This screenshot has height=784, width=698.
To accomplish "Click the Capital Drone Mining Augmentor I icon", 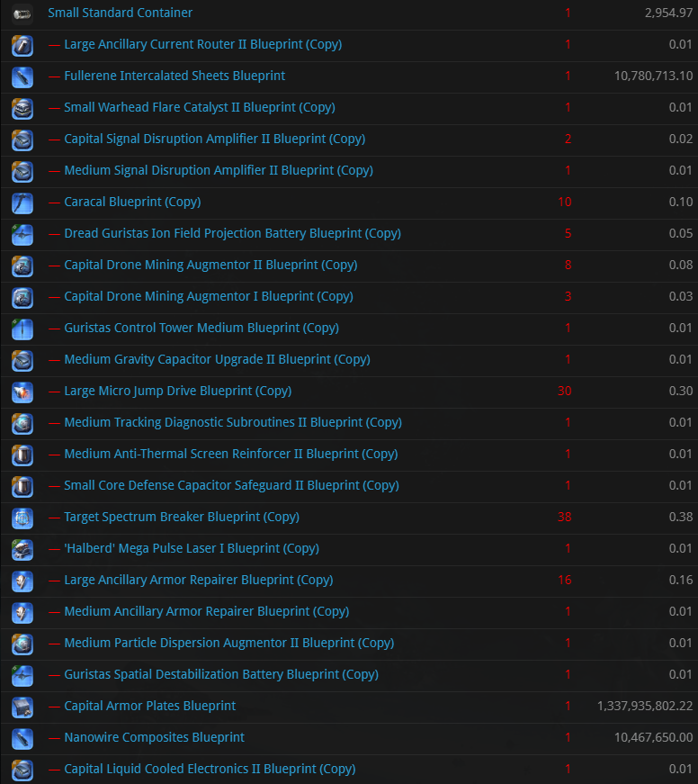I will point(22,298).
